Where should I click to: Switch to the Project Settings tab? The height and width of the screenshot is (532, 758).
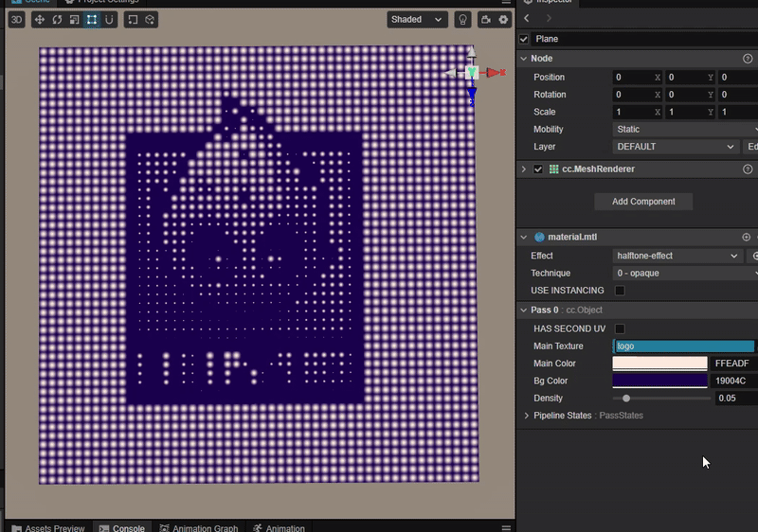click(101, 2)
